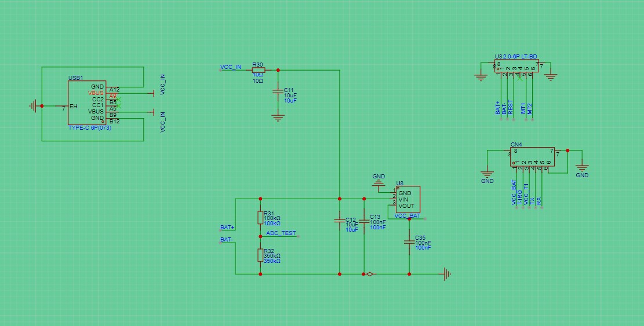This screenshot has height=326, width=644.
Task: Select the USB1 Type-C connector body
Action: (x=87, y=102)
